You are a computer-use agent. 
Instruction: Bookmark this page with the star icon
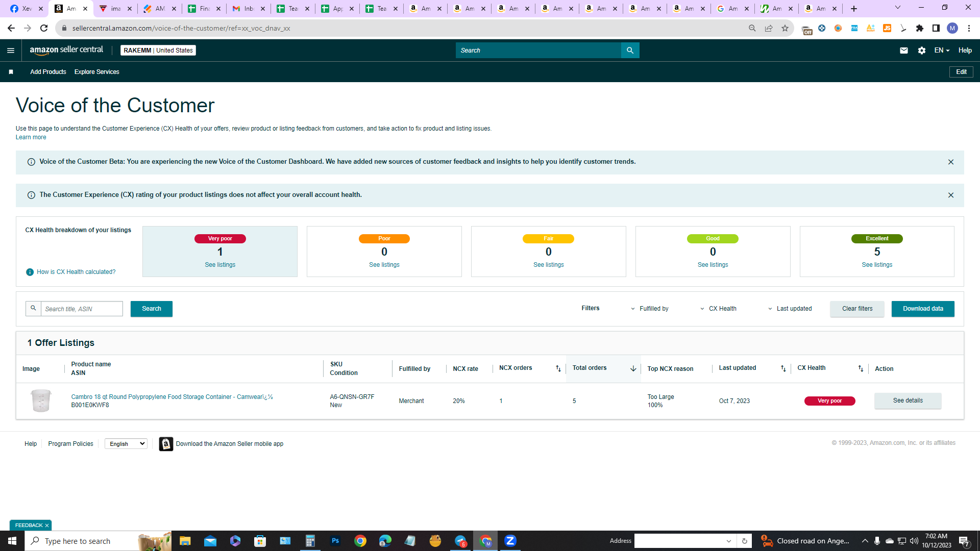(x=785, y=28)
